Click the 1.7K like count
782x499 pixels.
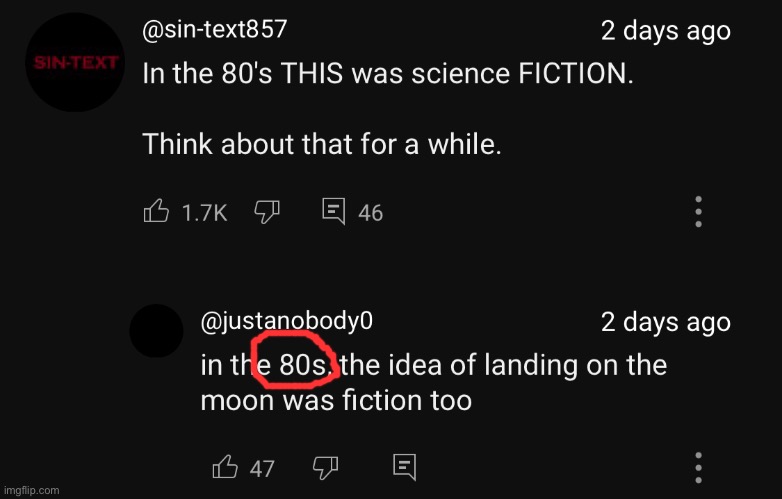[204, 213]
